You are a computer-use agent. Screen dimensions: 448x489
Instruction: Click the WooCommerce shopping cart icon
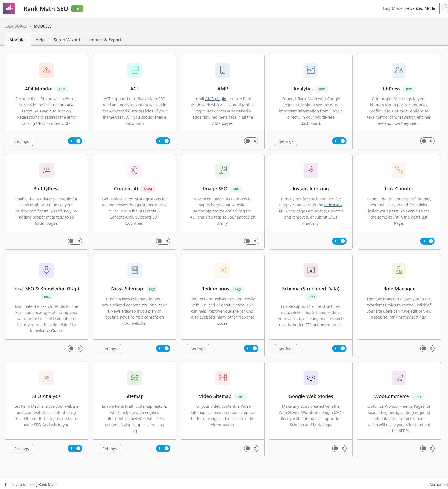pyautogui.click(x=399, y=378)
